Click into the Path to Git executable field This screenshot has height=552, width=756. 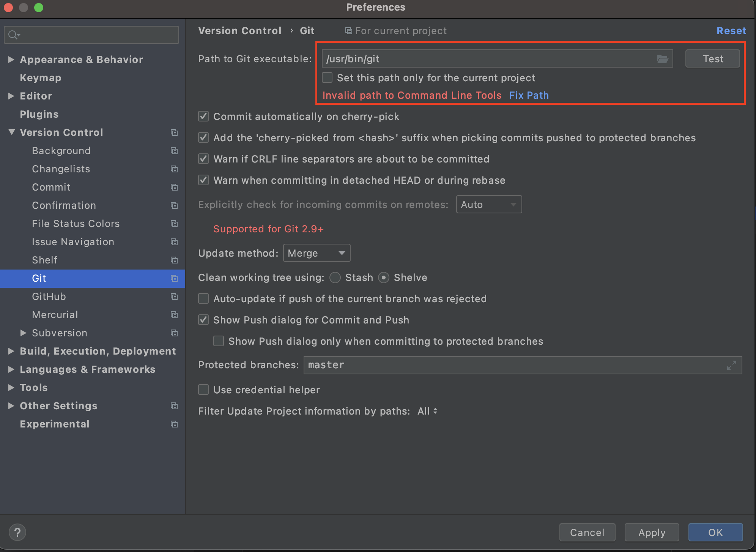[x=486, y=59]
